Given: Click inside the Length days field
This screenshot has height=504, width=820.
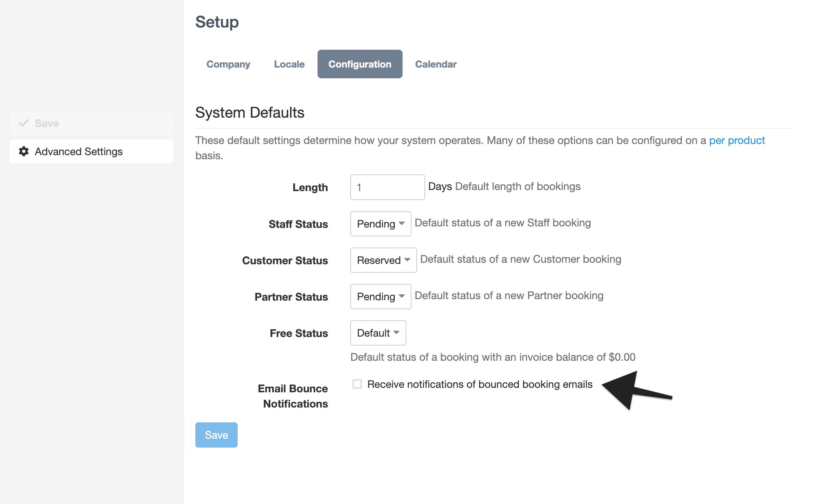Looking at the screenshot, I should [387, 187].
